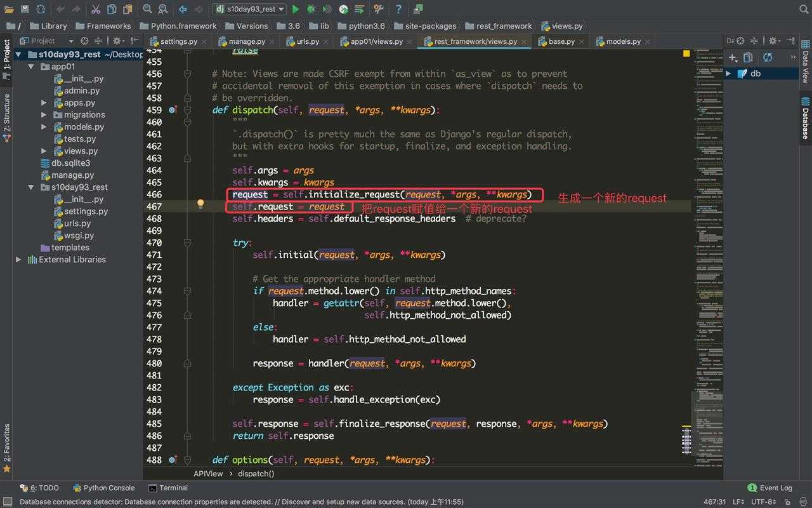
Task: Hide the Project tool window
Action: pyautogui.click(x=134, y=41)
